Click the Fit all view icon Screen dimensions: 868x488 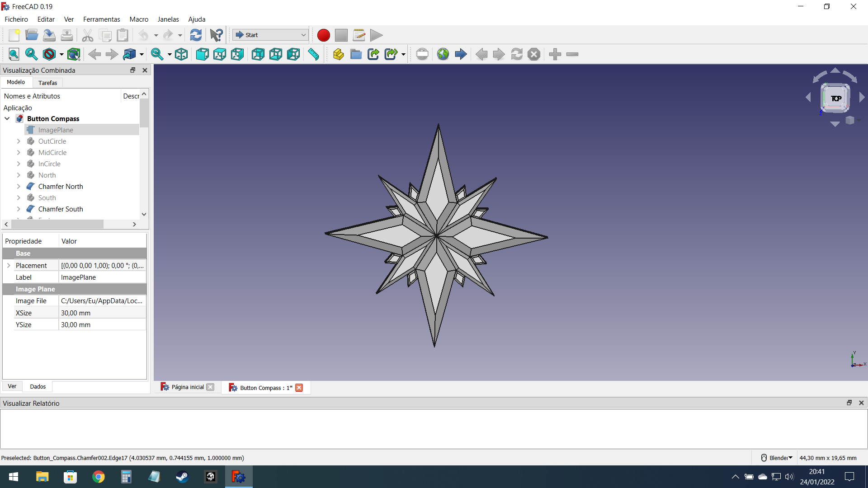click(x=14, y=54)
